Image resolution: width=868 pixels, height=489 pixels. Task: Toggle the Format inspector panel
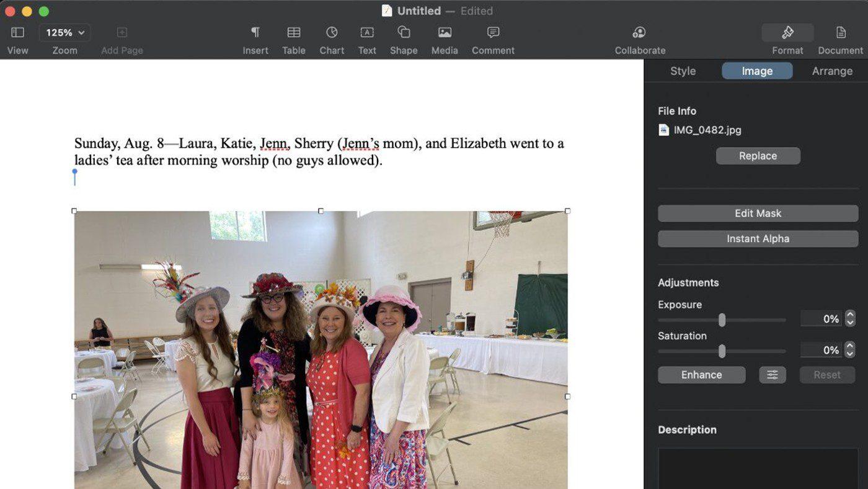click(787, 32)
